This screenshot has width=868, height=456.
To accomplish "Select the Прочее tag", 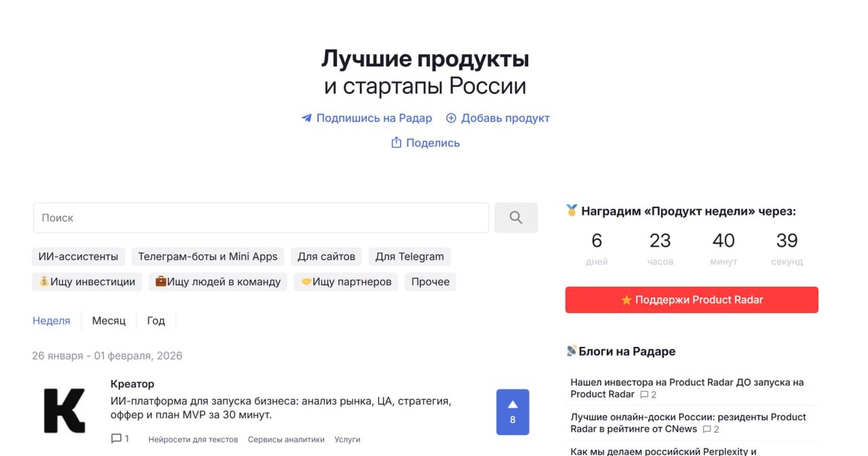I will [430, 282].
